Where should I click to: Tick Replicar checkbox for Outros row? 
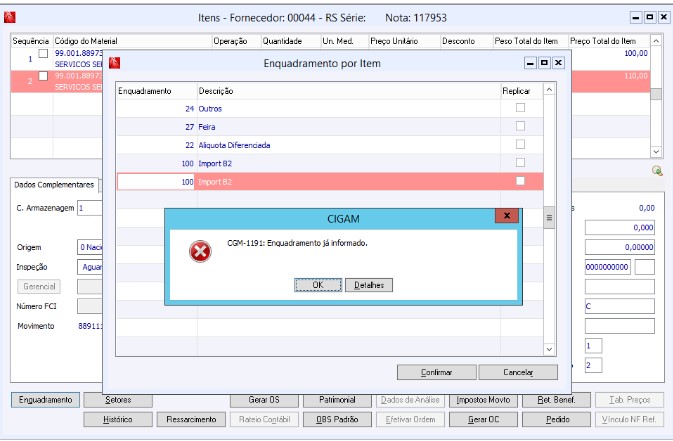coord(520,108)
